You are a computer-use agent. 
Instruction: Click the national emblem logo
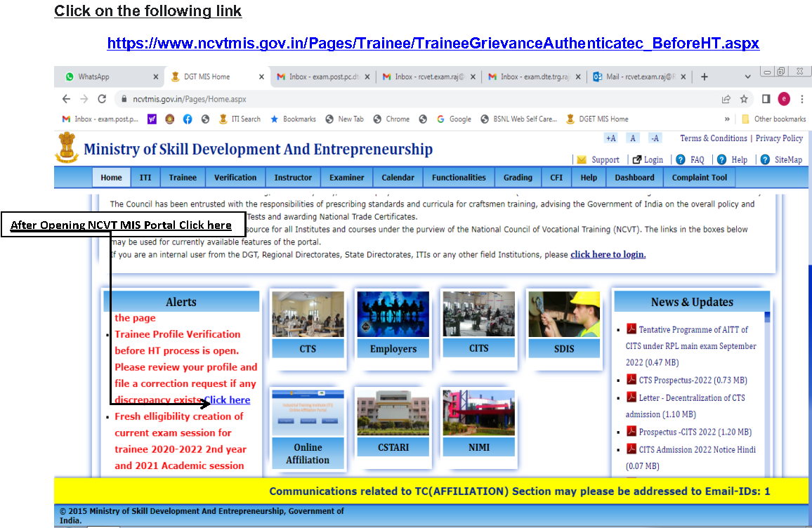pyautogui.click(x=67, y=147)
